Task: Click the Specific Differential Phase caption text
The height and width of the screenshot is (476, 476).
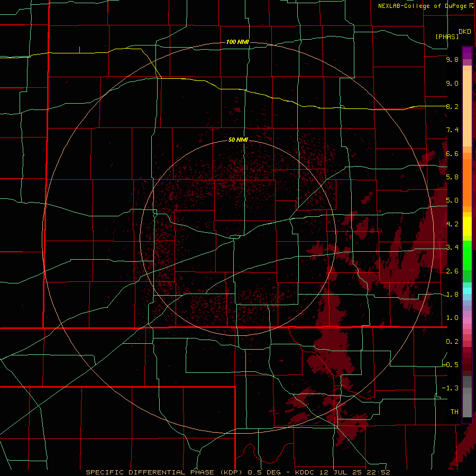Action: click(237, 472)
